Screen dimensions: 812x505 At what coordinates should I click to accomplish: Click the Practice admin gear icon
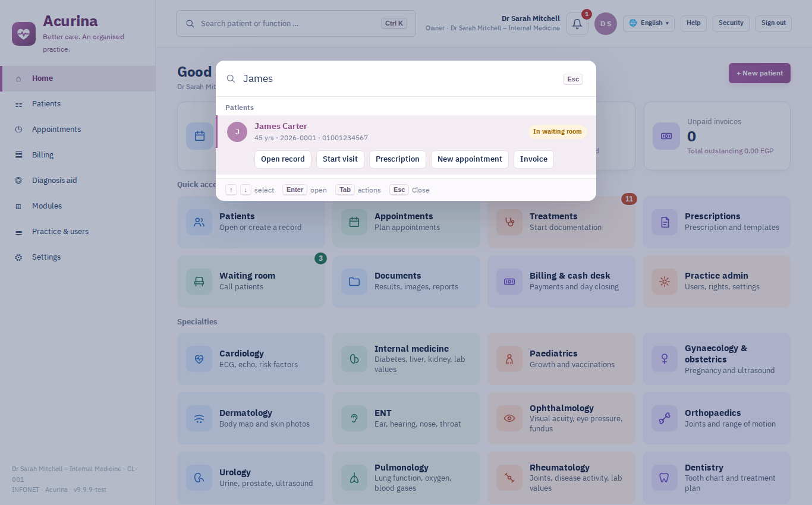665,282
